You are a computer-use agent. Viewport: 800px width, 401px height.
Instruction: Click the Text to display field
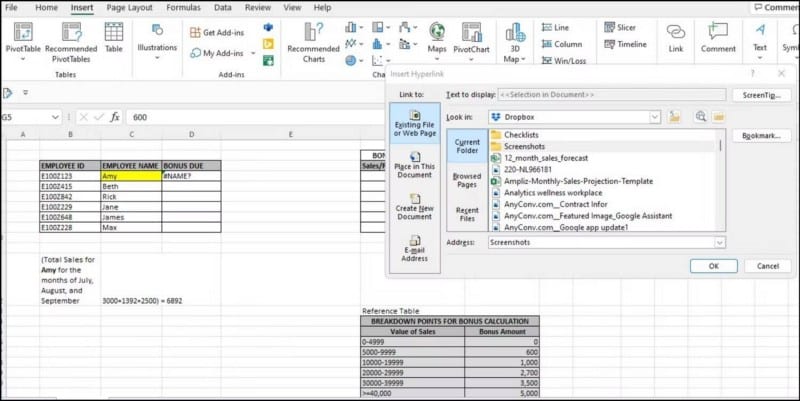610,95
